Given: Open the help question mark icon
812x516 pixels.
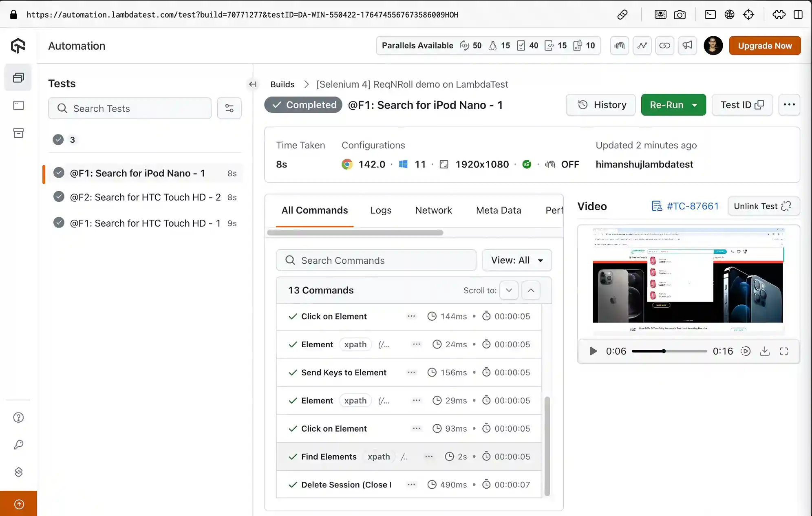Looking at the screenshot, I should point(18,417).
